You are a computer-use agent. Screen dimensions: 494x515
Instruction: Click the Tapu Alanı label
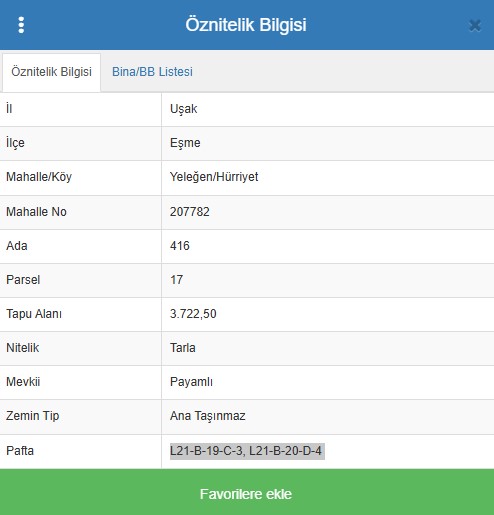click(x=34, y=314)
